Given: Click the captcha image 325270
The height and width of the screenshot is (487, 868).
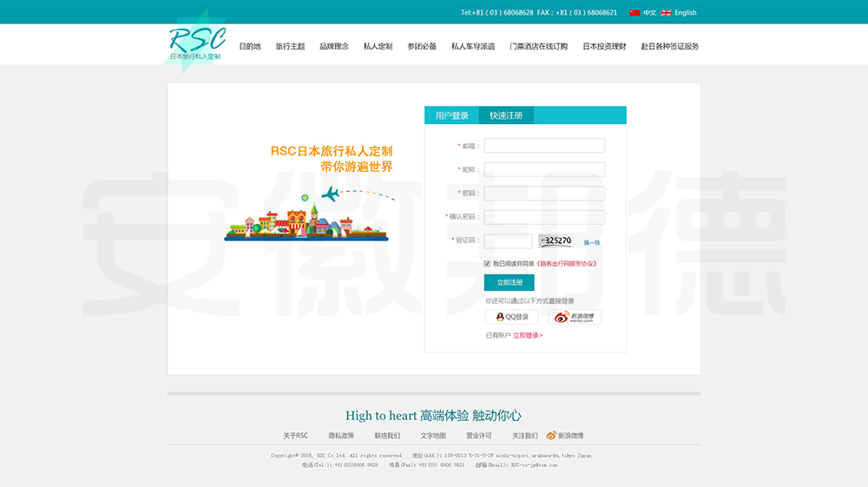Looking at the screenshot, I should 557,240.
